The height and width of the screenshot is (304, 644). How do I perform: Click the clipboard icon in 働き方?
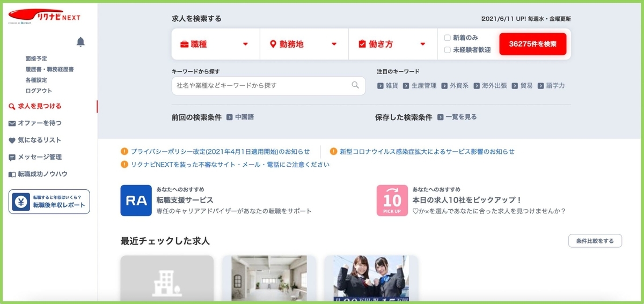pos(362,44)
